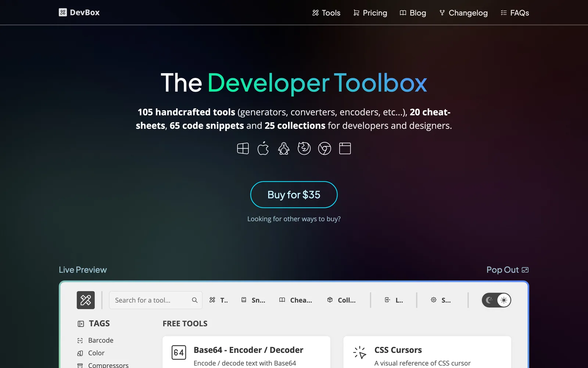Collapse the TAGS sidebar panel icon

click(81, 324)
